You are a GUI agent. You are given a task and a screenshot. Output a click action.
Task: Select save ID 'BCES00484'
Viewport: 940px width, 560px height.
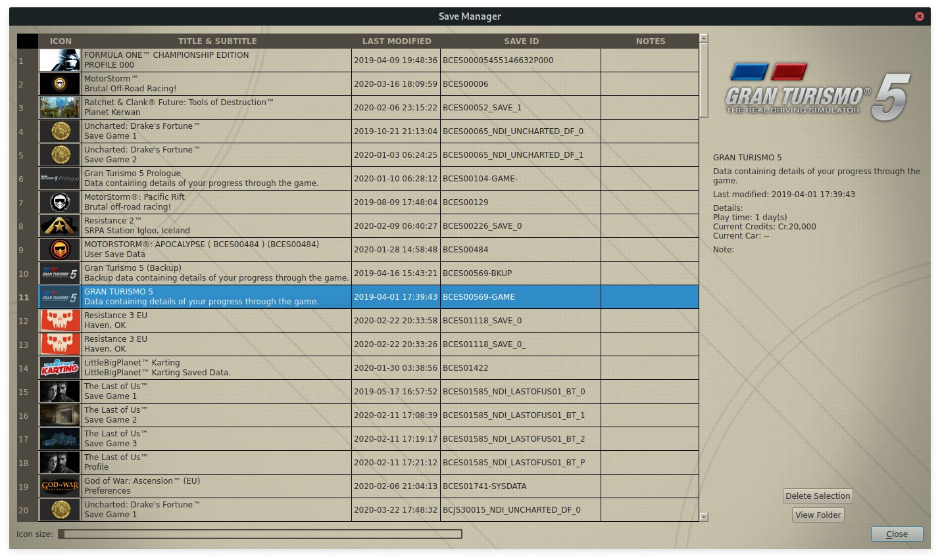[x=520, y=250]
